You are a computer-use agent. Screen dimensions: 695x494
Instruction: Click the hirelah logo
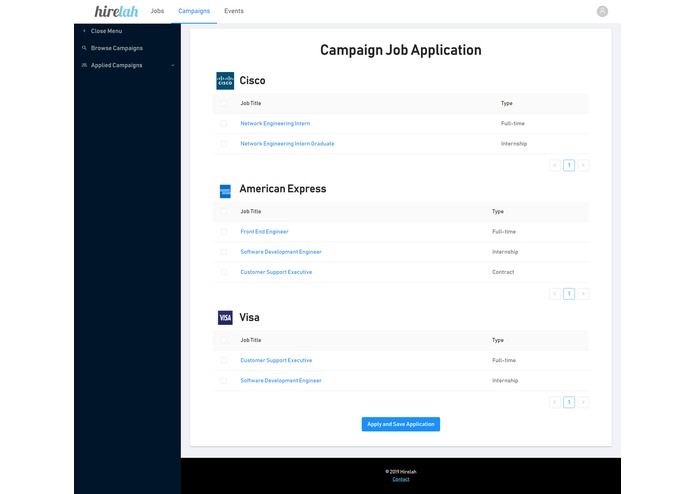click(x=116, y=11)
